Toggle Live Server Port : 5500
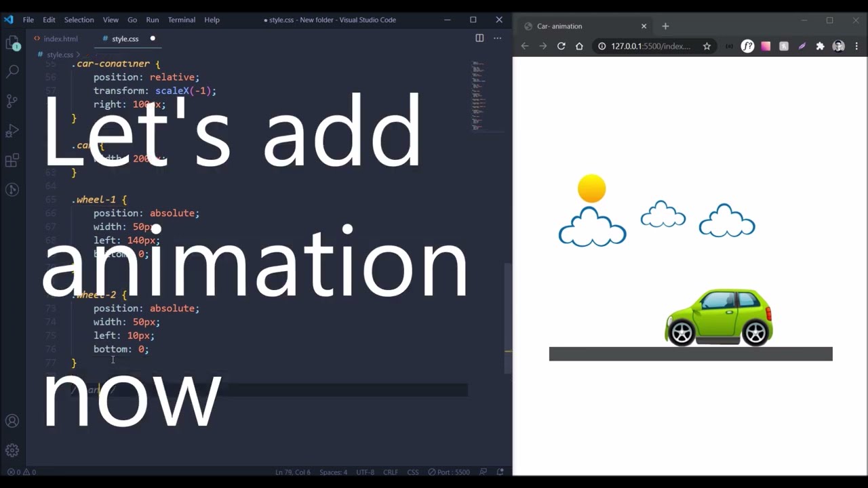Image resolution: width=868 pixels, height=488 pixels. [x=449, y=472]
